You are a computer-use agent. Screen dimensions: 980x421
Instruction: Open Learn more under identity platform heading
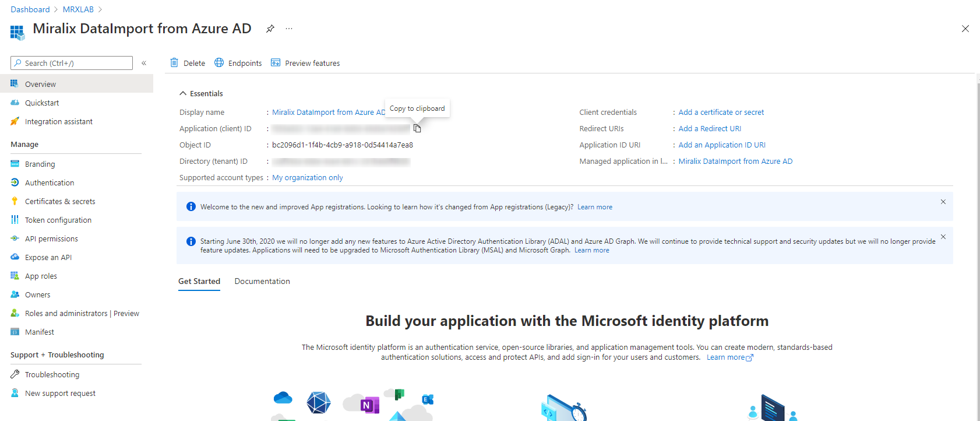tap(730, 357)
